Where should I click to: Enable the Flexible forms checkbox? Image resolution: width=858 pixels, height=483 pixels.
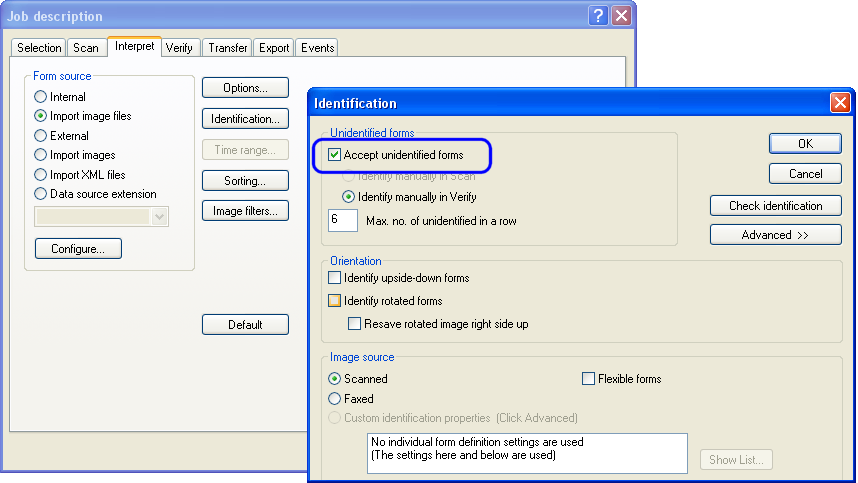(x=589, y=379)
